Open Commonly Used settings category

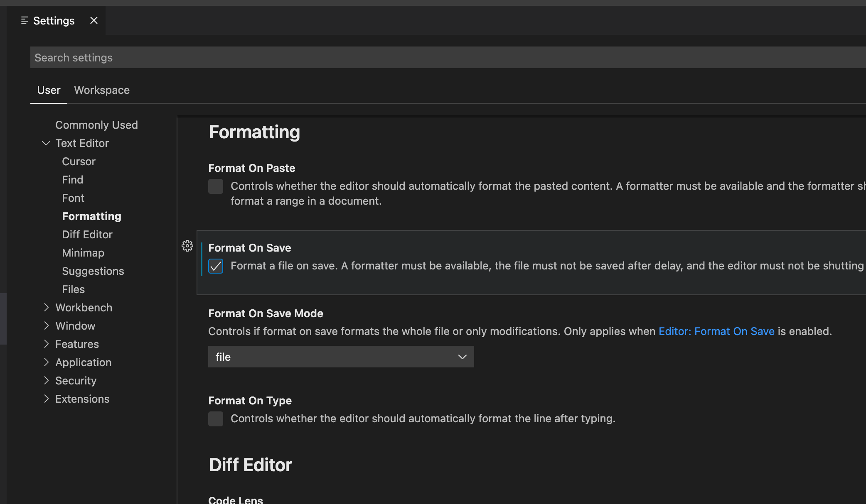pos(96,125)
